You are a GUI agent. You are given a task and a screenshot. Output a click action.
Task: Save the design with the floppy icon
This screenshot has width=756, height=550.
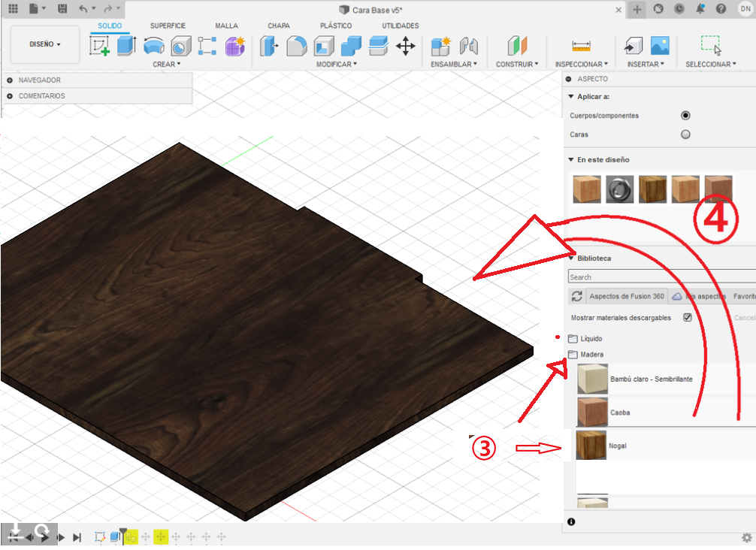(x=62, y=9)
